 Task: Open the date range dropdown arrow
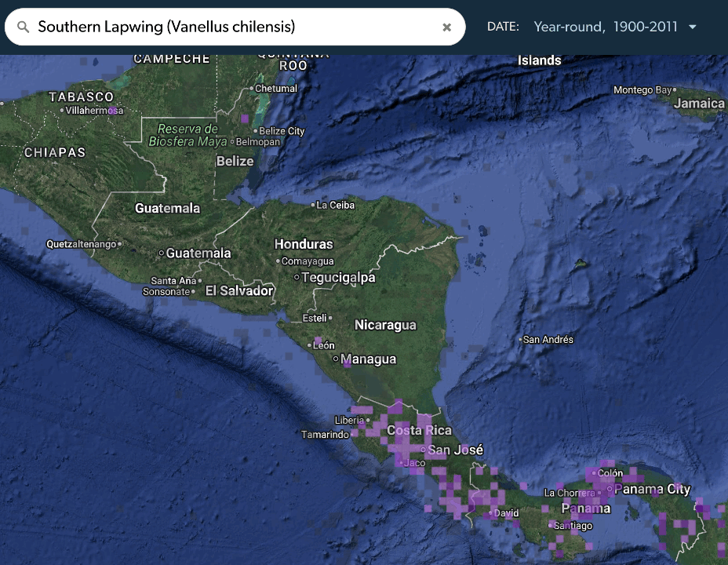point(692,27)
